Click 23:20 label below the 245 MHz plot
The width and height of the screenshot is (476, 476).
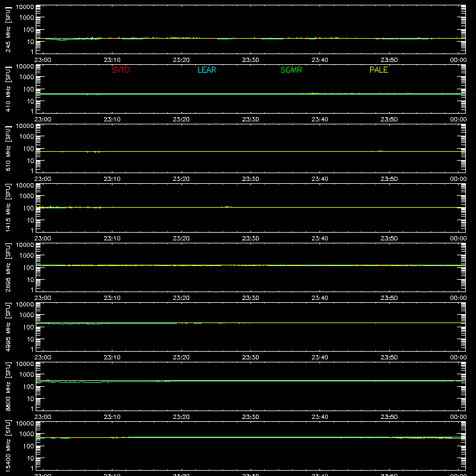click(x=181, y=60)
